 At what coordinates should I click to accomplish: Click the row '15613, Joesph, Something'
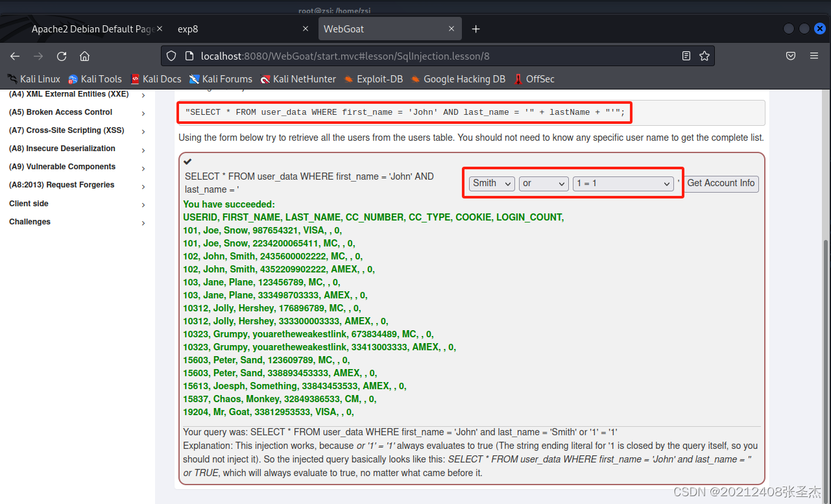coord(295,386)
